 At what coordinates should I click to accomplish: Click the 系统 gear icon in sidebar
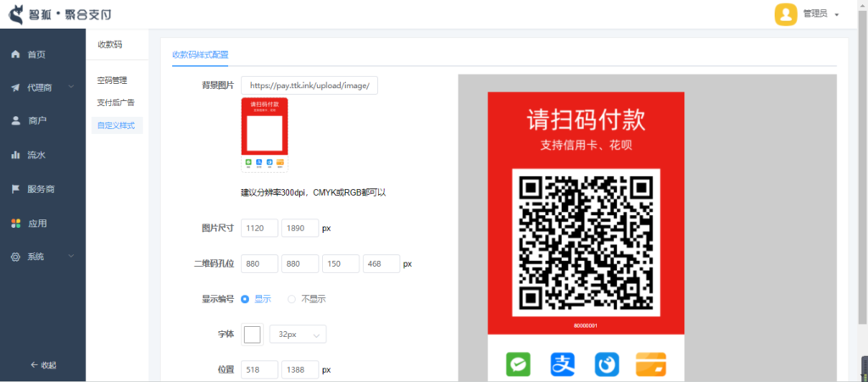[x=15, y=257]
